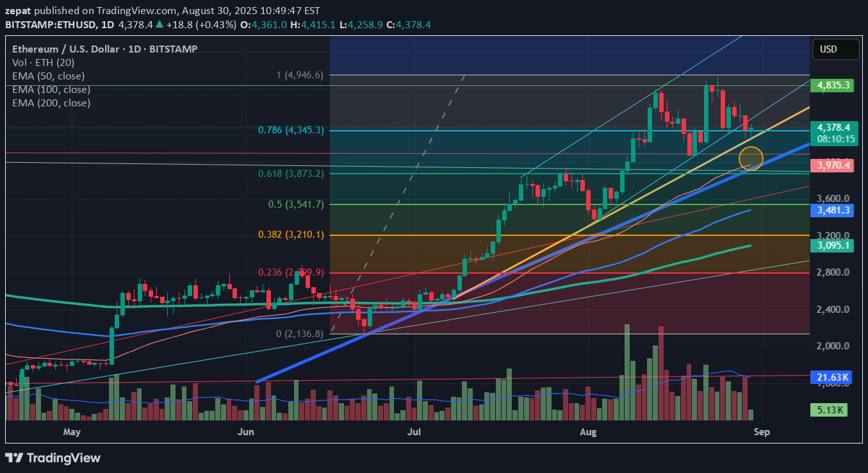The image size is (868, 473).
Task: Select the Vol · ETH (20) indicator legend
Action: (42, 62)
